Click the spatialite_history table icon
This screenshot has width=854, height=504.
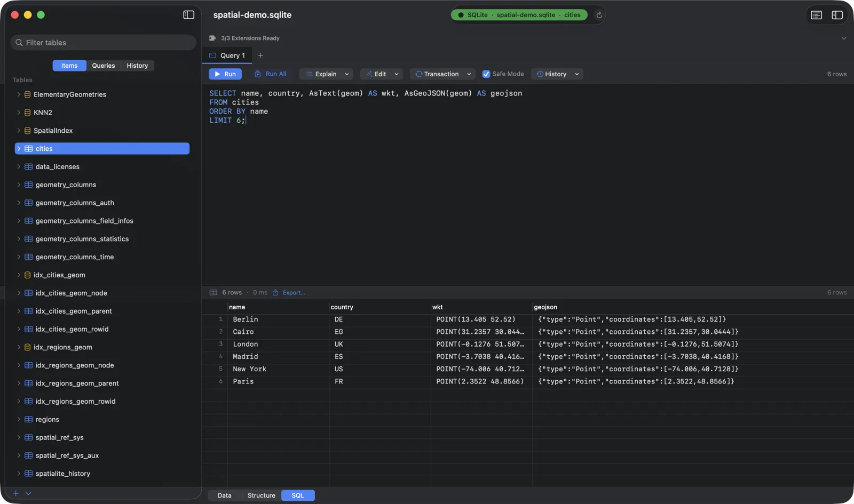pyautogui.click(x=29, y=474)
